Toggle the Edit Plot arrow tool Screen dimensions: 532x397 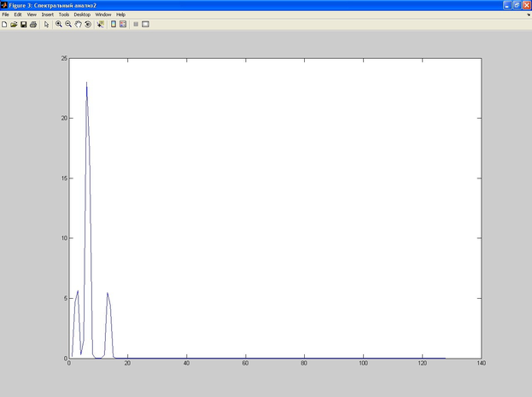point(46,24)
